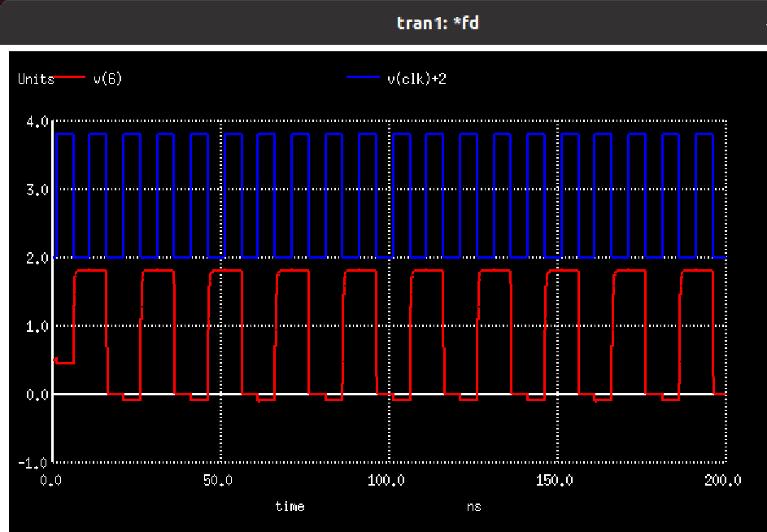Click the 100.0 x-axis label

pos(386,480)
